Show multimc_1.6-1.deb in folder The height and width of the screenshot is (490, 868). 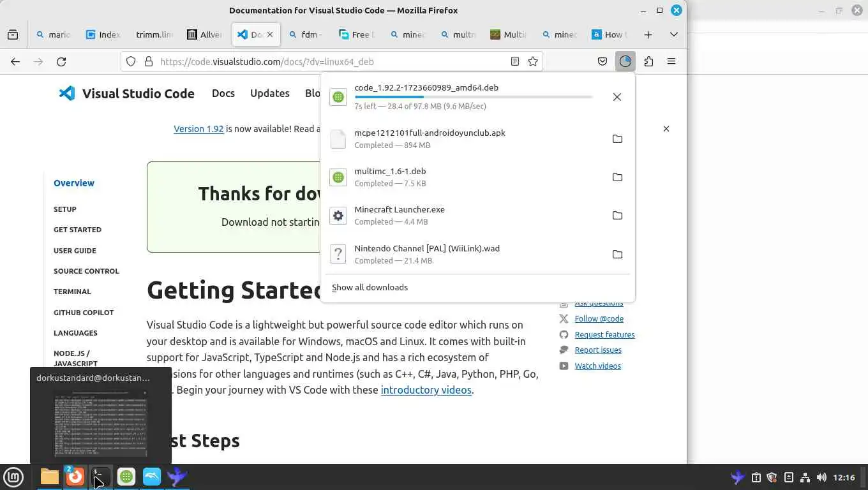coord(617,177)
